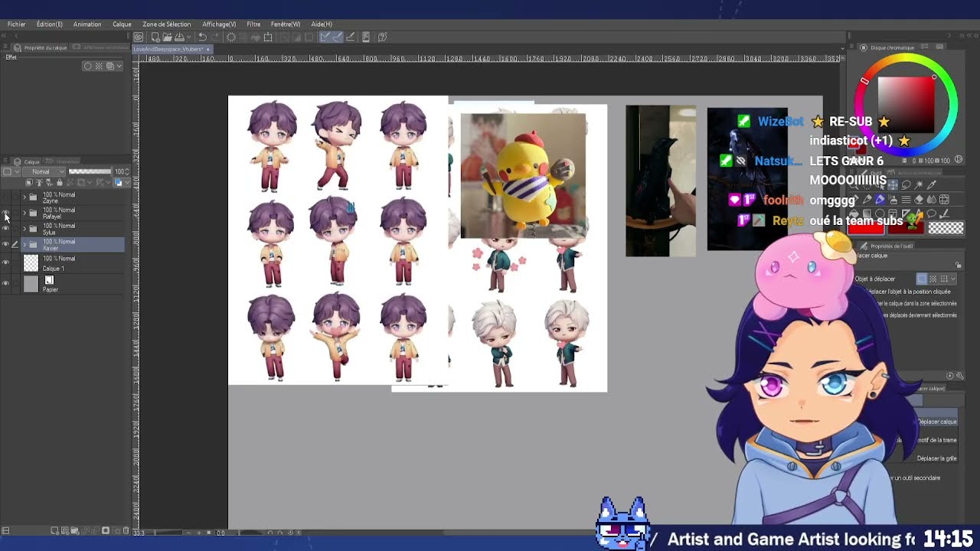Hide the Sylus layer folder
Image resolution: width=980 pixels, height=551 pixels.
click(5, 229)
